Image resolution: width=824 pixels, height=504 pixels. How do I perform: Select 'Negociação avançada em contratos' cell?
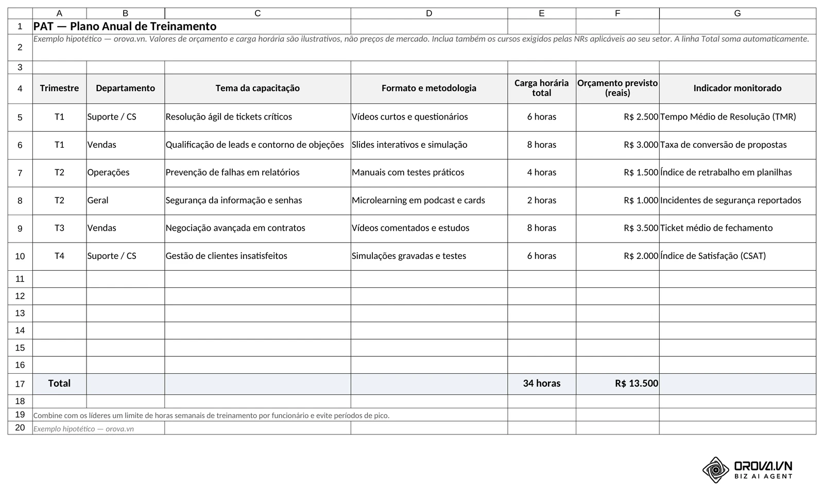coord(257,229)
